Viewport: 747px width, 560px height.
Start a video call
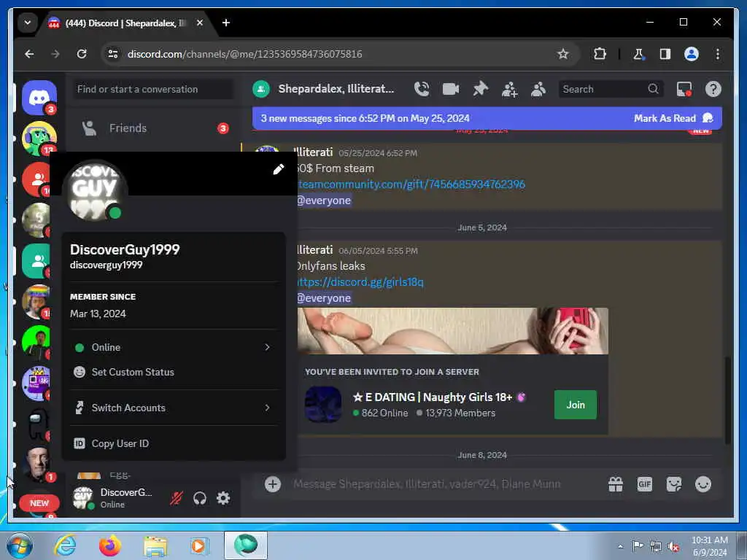click(x=451, y=89)
